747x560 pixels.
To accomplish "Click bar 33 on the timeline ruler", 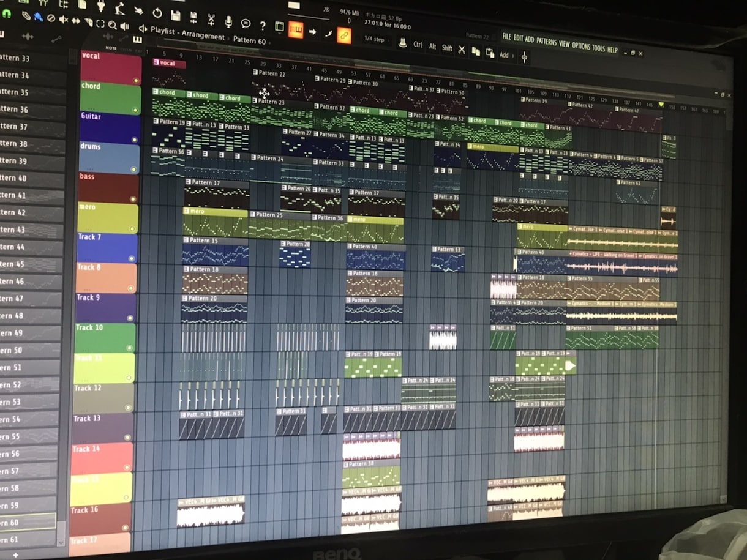I will tap(278, 65).
